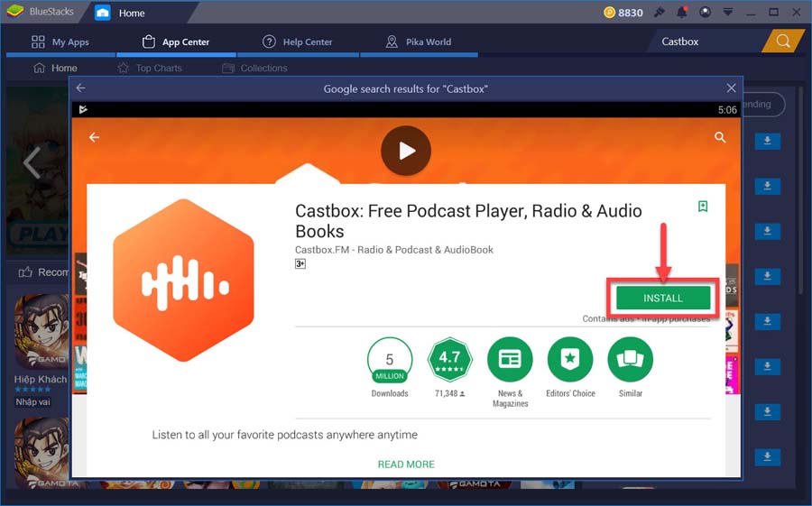Click the Castbox search input field
Image resolution: width=812 pixels, height=506 pixels.
pos(705,41)
